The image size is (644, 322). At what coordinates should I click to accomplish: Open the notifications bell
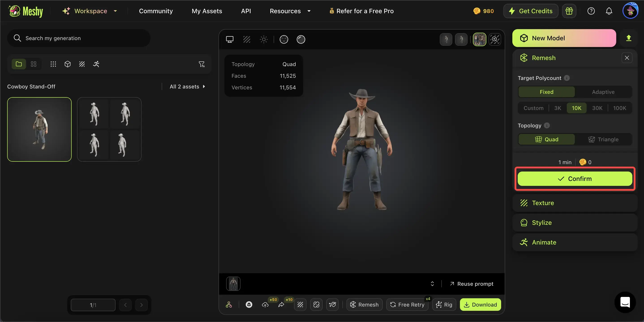click(609, 11)
